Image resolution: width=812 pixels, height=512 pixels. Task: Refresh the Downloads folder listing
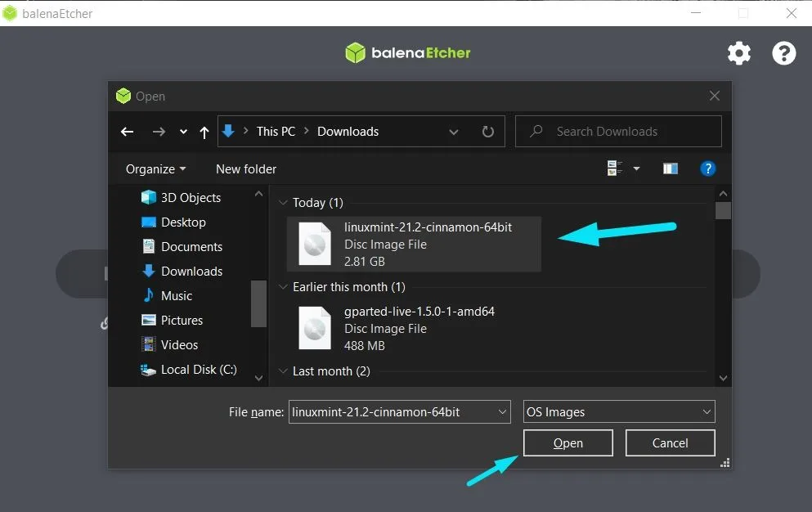[x=488, y=132]
